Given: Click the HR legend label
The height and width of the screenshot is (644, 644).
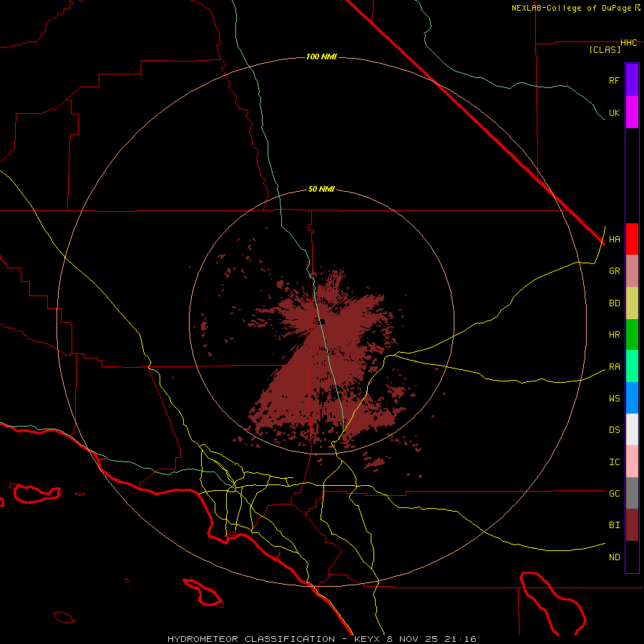Looking at the screenshot, I should tap(614, 335).
